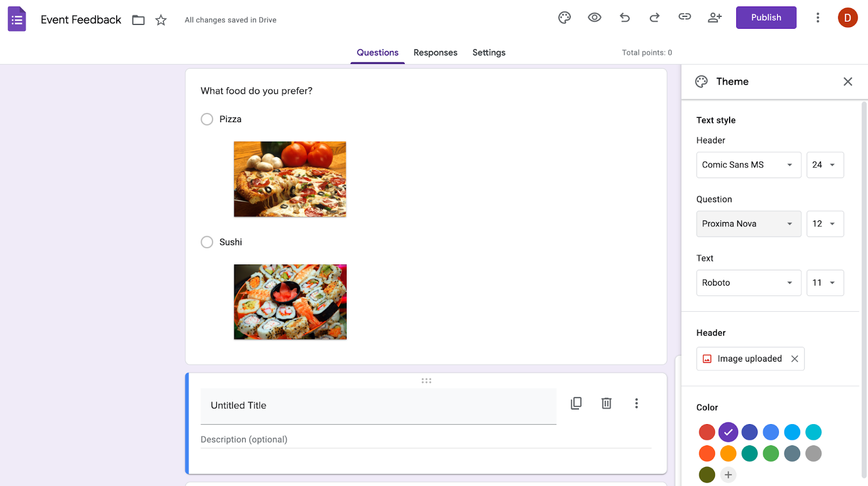Expand the Proxima Nova question font dropdown
868x486 pixels.
click(x=748, y=224)
